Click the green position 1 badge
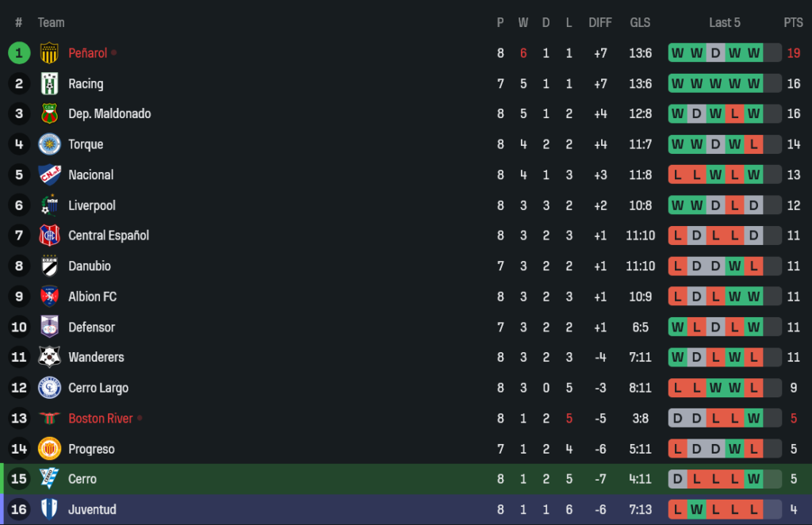This screenshot has width=812, height=525. pos(19,53)
